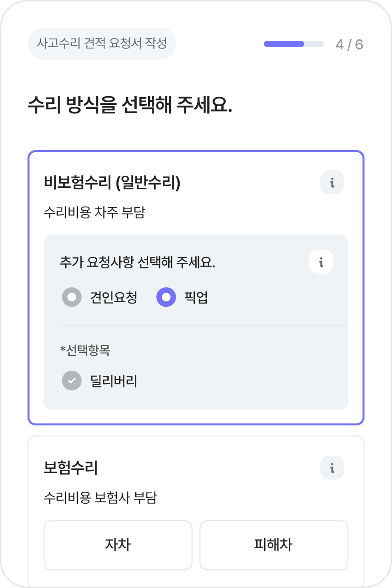Click the step progress bar
This screenshot has height=588, width=392.
[x=293, y=44]
